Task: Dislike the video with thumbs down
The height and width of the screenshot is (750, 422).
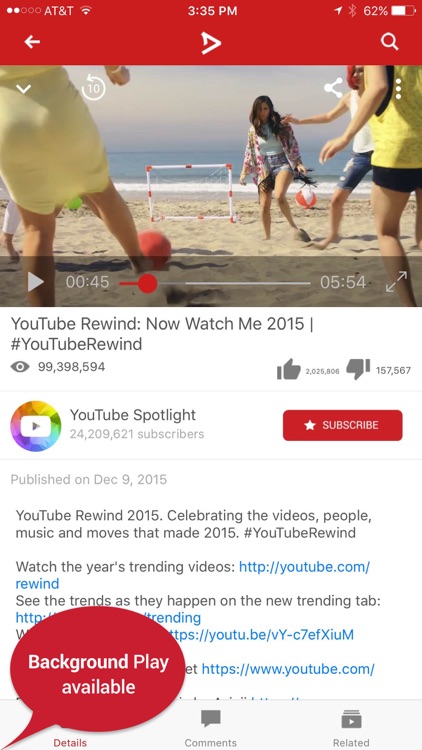Action: point(358,369)
